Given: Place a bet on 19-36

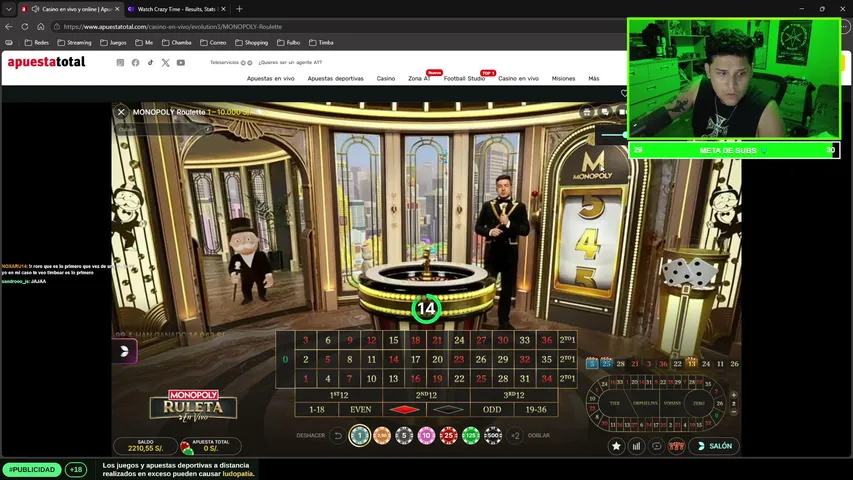Looking at the screenshot, I should (536, 410).
